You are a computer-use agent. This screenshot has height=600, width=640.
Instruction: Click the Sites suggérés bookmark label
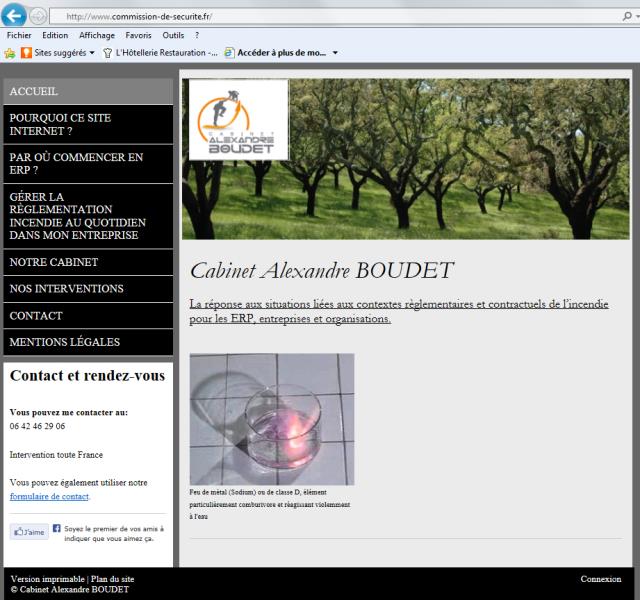(60, 53)
